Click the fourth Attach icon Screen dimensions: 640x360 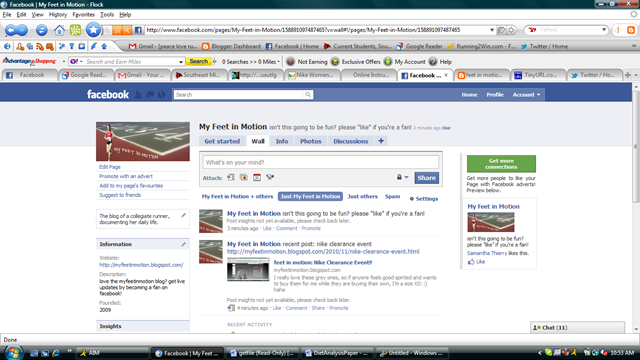point(270,178)
